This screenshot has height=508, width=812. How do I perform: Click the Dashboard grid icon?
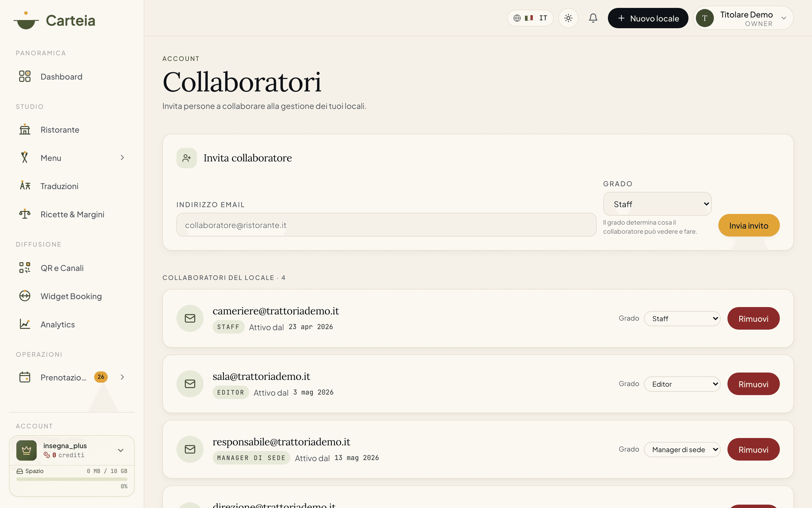25,76
